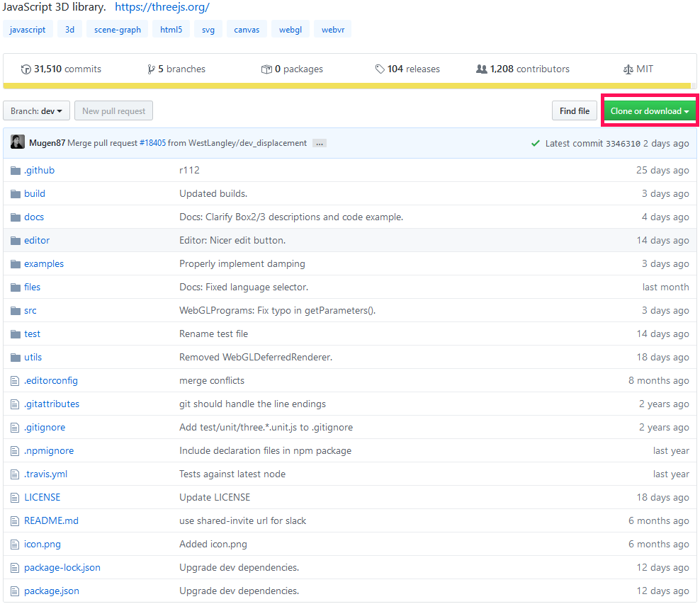700x604 pixels.
Task: Open the 0 packages tab
Action: [x=292, y=69]
